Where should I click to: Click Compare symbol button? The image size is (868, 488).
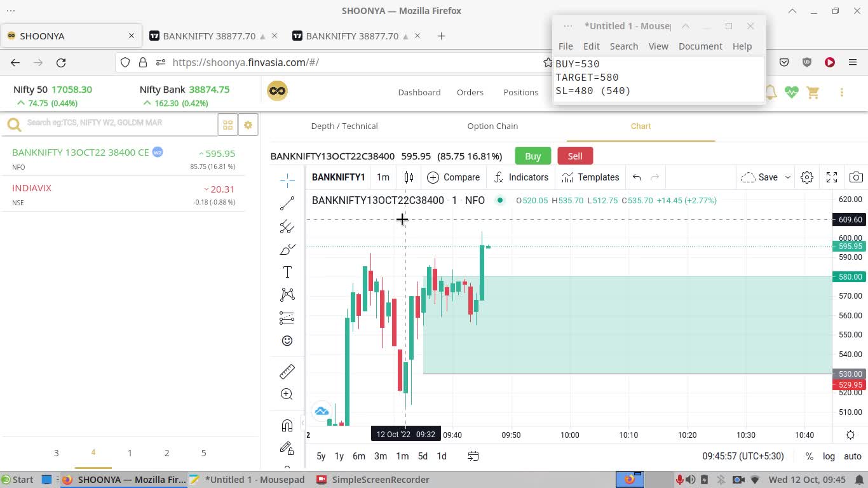(454, 177)
